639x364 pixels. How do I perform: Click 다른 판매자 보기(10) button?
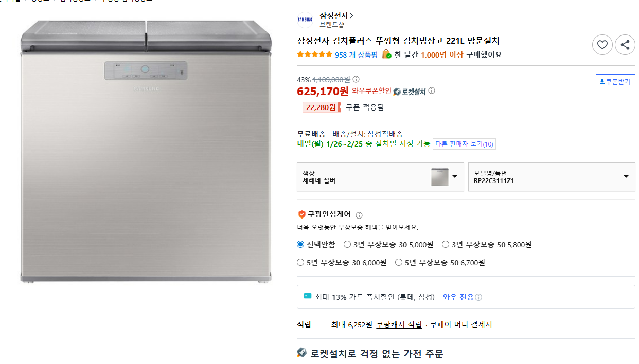point(464,144)
